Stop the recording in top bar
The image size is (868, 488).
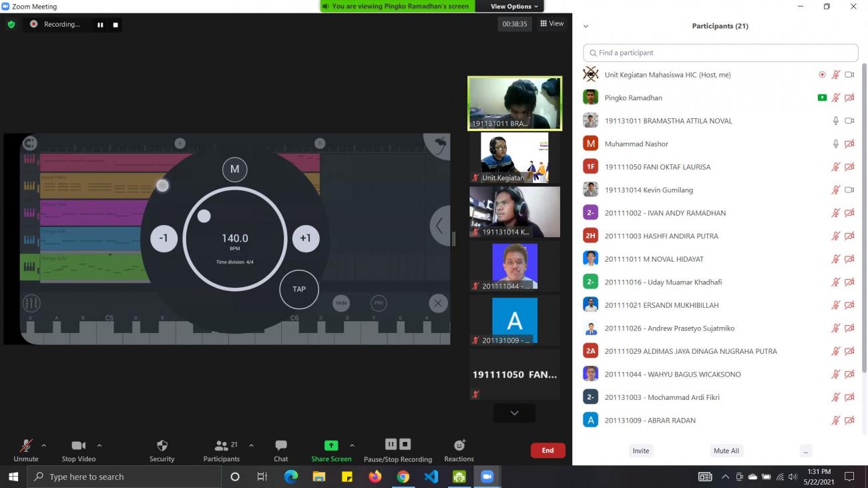click(116, 25)
